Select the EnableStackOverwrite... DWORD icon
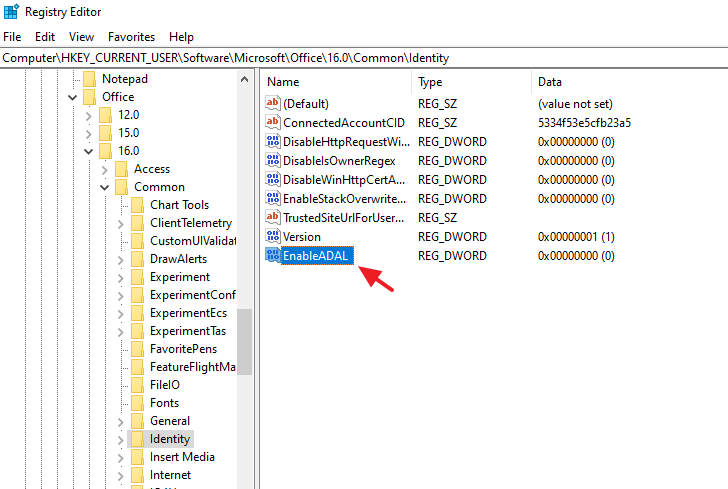 click(x=273, y=198)
